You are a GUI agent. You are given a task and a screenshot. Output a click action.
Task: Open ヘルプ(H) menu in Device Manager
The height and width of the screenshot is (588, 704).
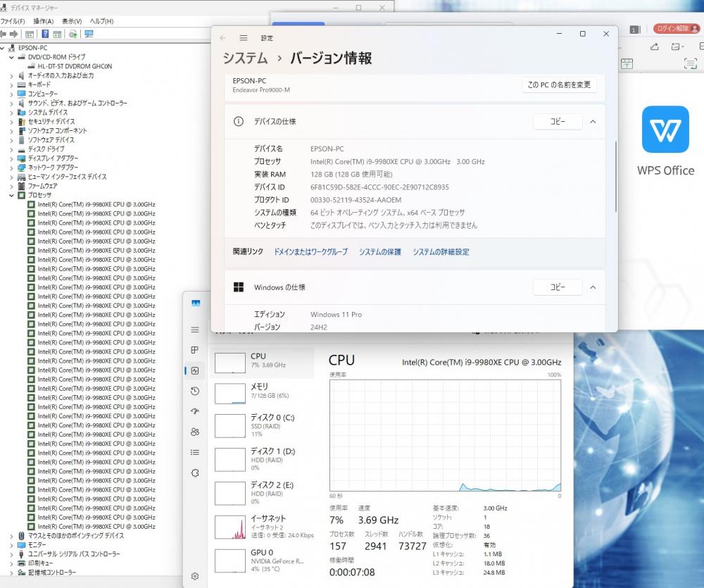[101, 21]
